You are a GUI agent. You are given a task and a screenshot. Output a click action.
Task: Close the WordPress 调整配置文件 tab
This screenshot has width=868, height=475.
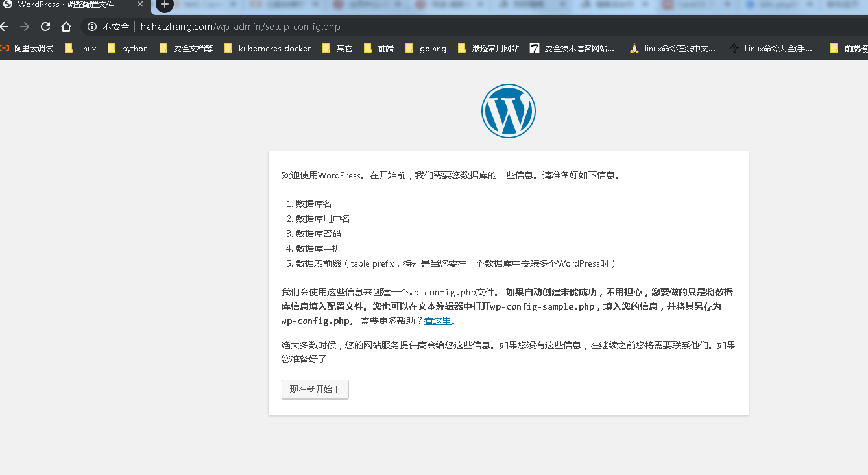(140, 5)
